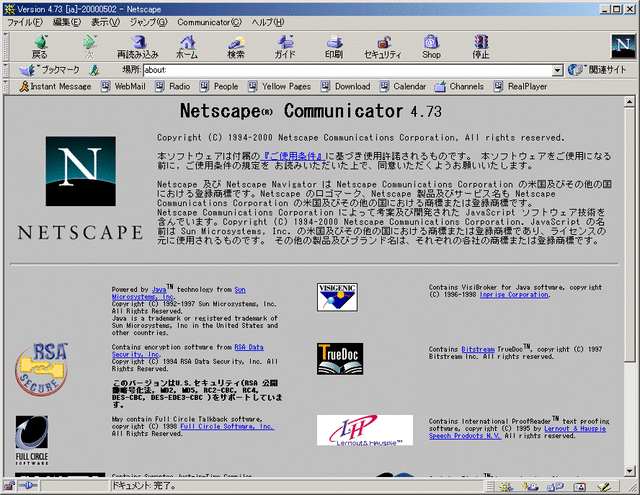Open Composer from the component bar
Viewport: 640px width, 495px height.
(x=604, y=486)
